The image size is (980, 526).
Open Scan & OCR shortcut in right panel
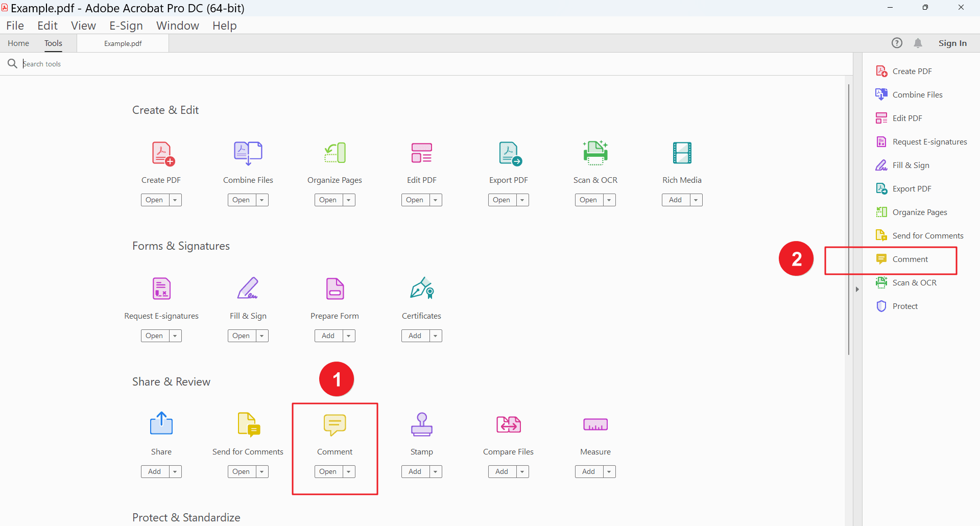907,282
